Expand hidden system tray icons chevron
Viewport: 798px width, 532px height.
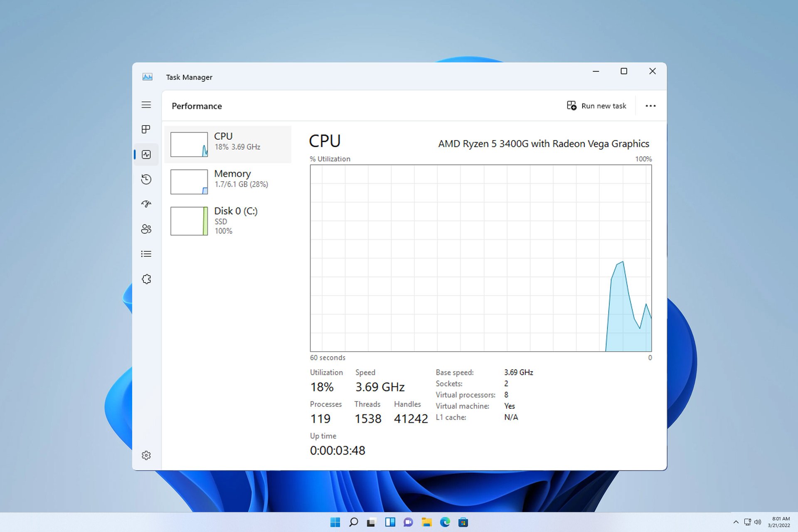coord(736,522)
